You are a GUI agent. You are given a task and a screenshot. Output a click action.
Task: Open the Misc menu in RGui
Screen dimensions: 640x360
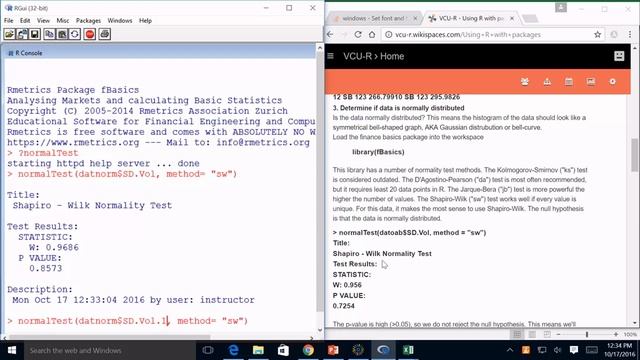[x=62, y=20]
